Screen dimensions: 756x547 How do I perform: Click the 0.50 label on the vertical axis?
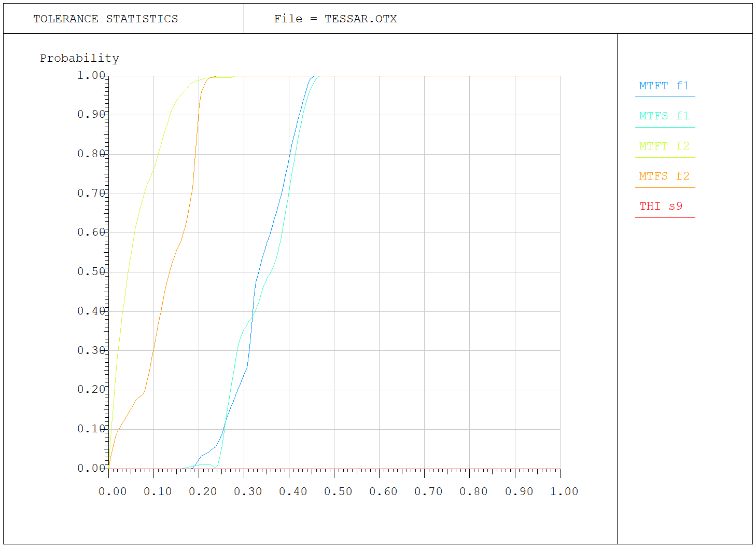point(91,272)
